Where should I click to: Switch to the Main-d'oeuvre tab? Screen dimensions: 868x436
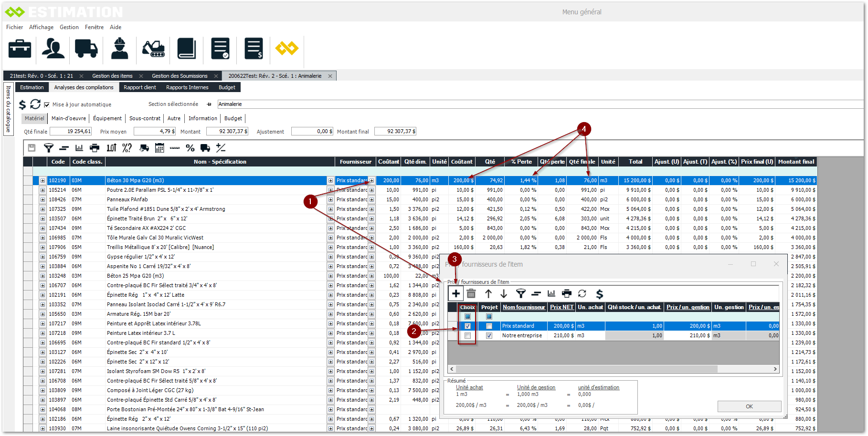(x=69, y=118)
